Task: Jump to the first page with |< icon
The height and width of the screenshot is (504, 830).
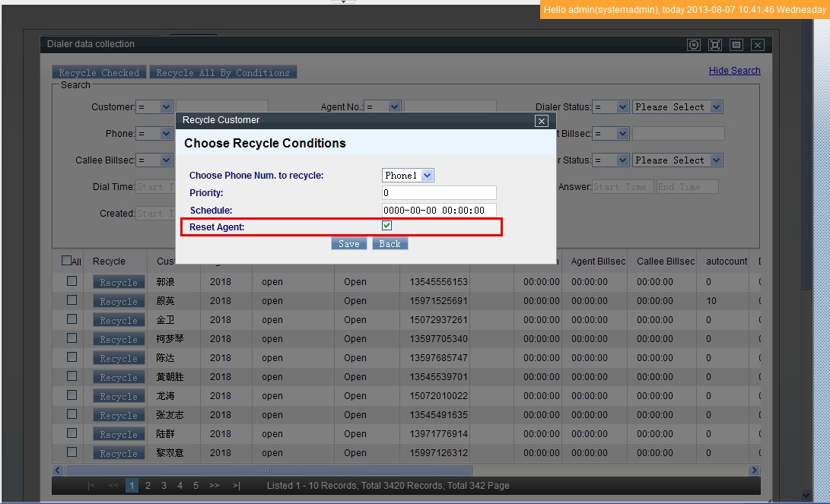Action: coord(91,486)
